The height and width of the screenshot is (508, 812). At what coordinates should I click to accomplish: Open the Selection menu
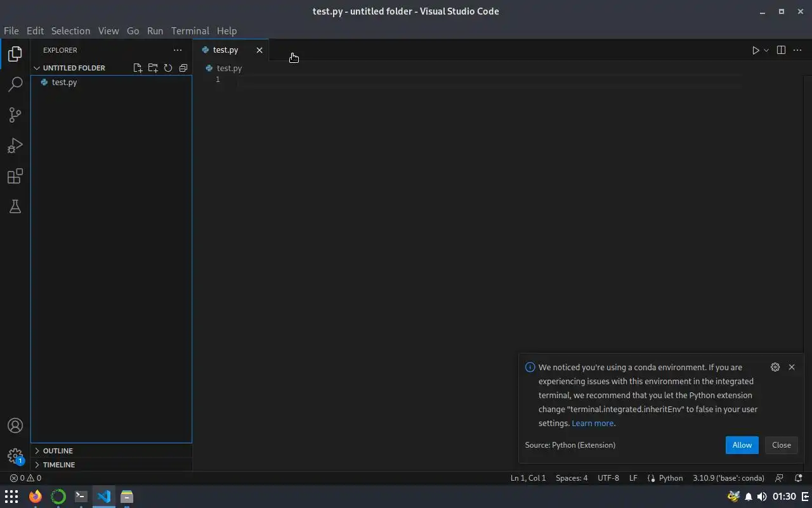70,30
